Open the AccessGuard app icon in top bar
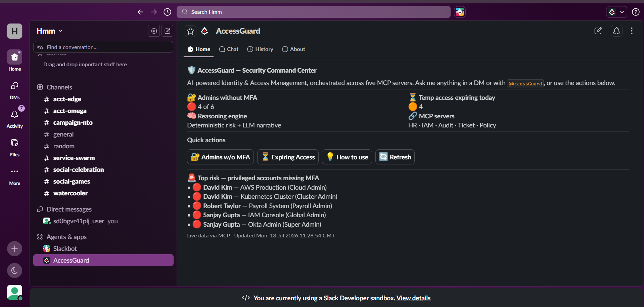Viewport: 644px width, 307px height. coord(612,12)
